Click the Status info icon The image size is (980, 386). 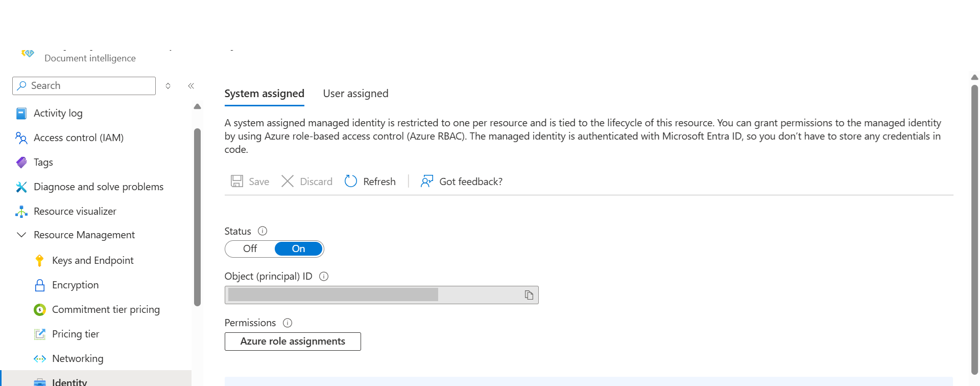262,231
